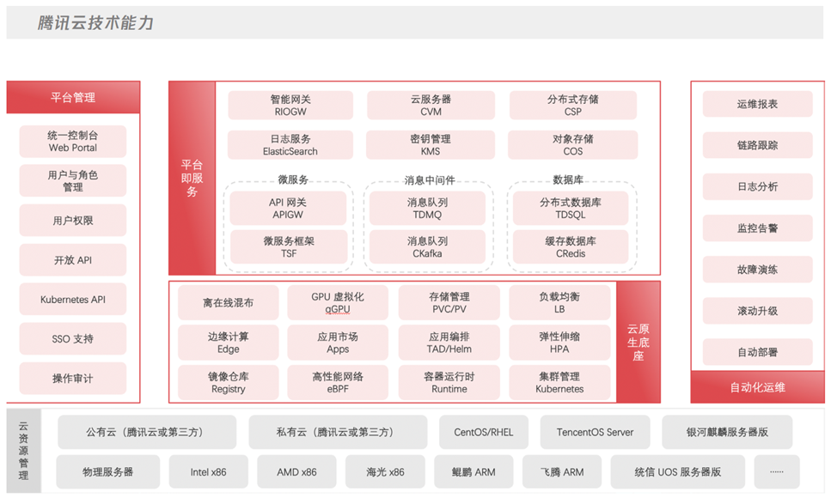Viewport: 831px width, 504px height.
Task: Select the 消息队列 TDMQ box
Action: [427, 209]
